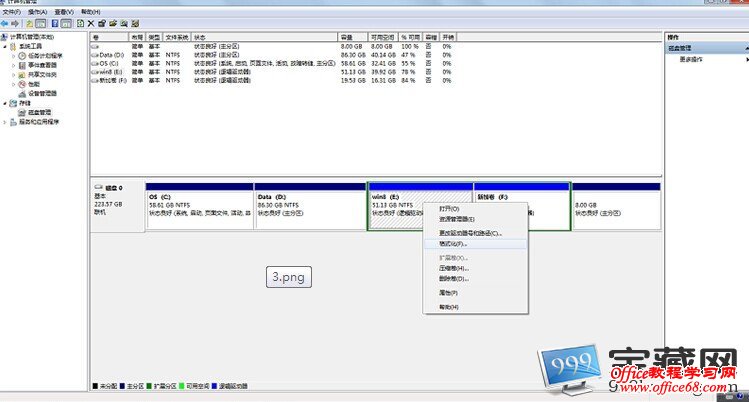Click the Up one level folder icon

click(30, 23)
